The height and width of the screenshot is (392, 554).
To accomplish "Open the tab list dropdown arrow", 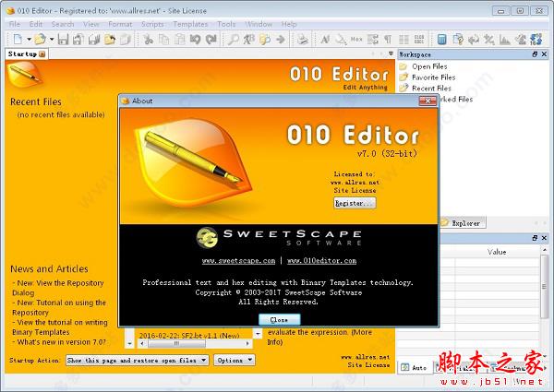I will pos(391,53).
